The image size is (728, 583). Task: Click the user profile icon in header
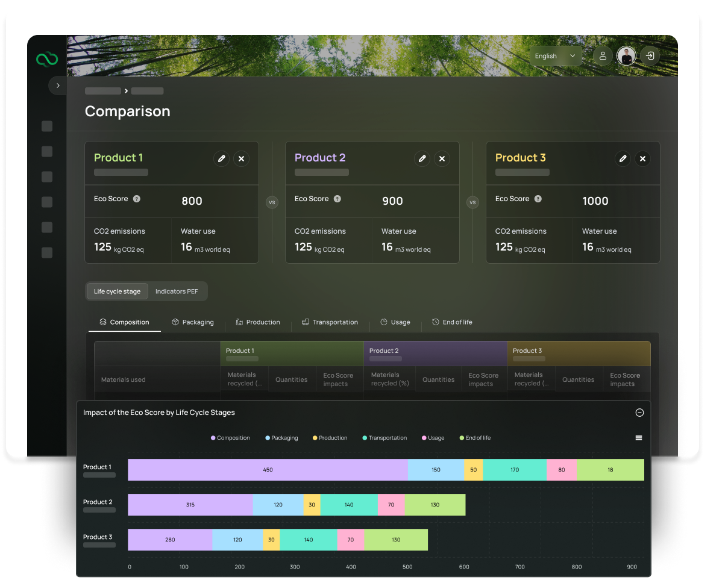(x=602, y=56)
